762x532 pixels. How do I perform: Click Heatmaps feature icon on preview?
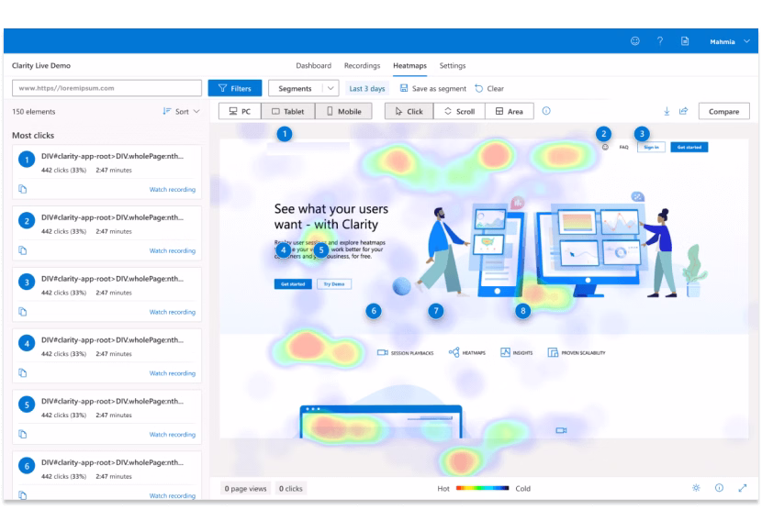pos(454,352)
